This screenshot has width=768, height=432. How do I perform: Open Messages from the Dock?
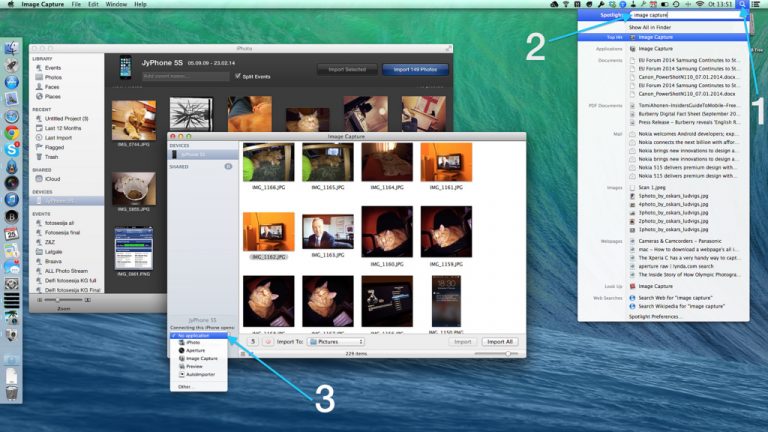point(11,267)
